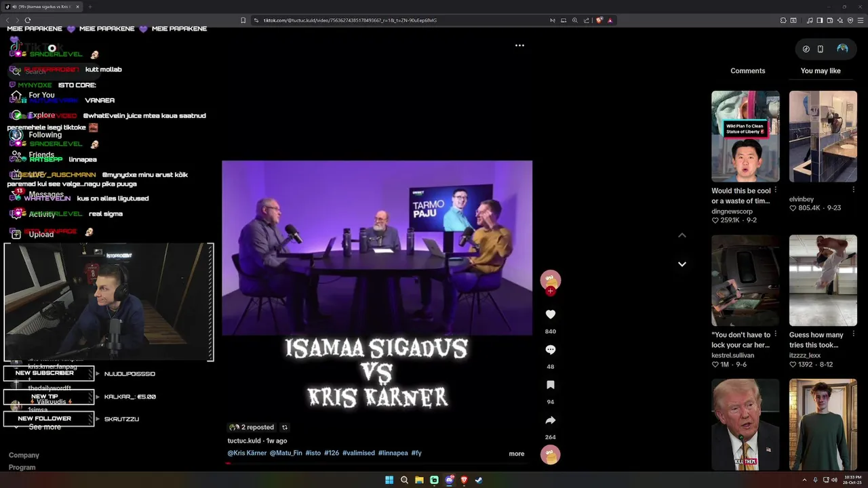Open Brave Shields lion icon

(599, 20)
